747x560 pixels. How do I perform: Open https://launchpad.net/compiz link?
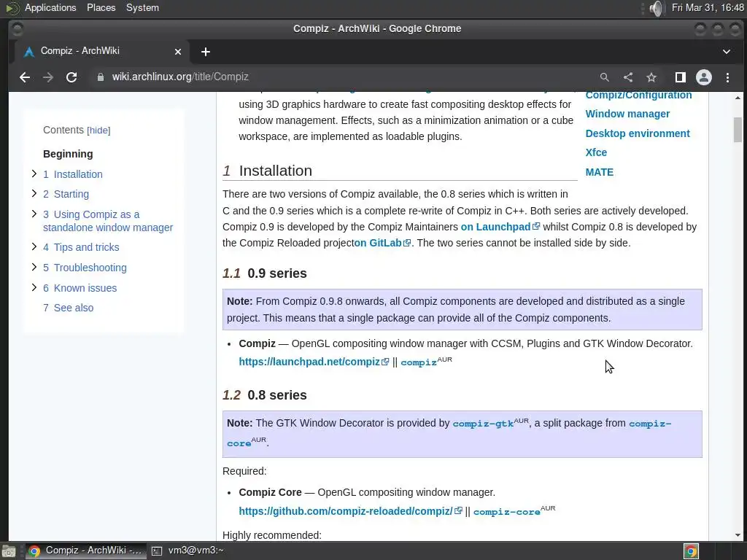(x=314, y=362)
